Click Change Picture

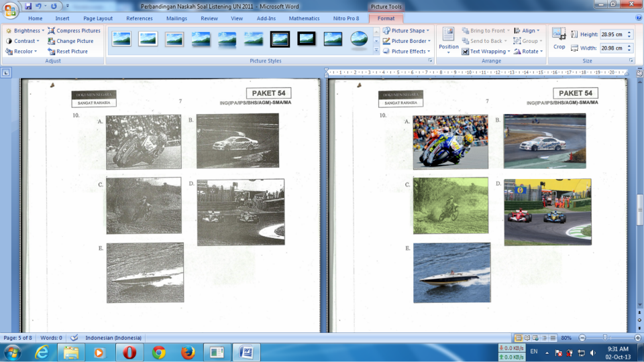(70, 41)
